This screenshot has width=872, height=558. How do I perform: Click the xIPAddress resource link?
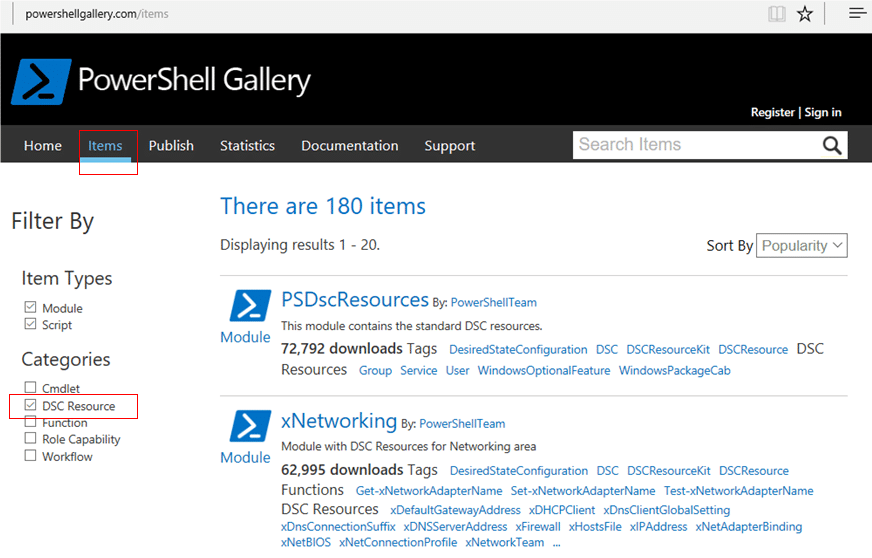click(x=658, y=527)
